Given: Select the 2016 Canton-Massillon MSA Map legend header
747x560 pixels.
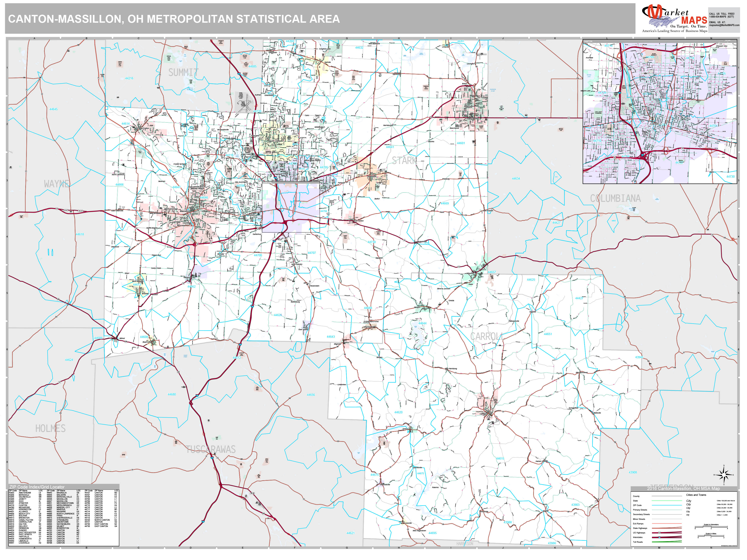Looking at the screenshot, I should [683, 489].
